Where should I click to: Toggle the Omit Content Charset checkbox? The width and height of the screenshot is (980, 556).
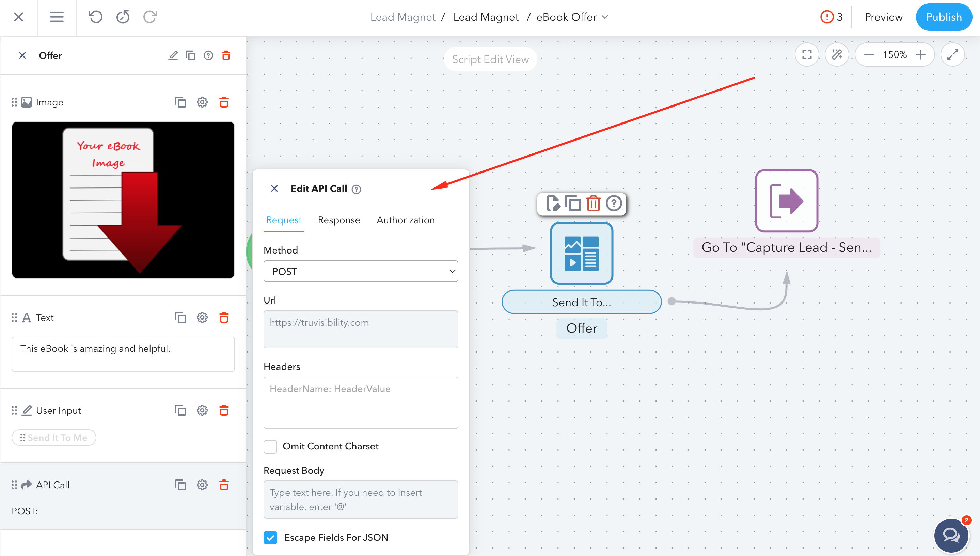point(271,446)
